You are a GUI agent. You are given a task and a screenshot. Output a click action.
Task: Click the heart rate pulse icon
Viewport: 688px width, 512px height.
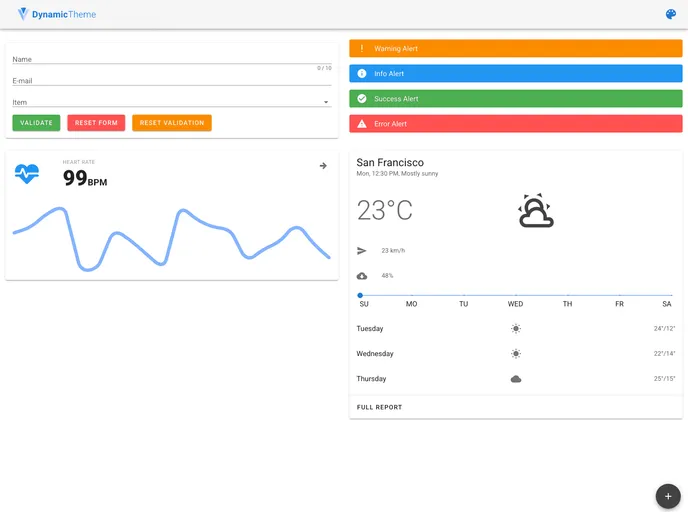point(27,174)
